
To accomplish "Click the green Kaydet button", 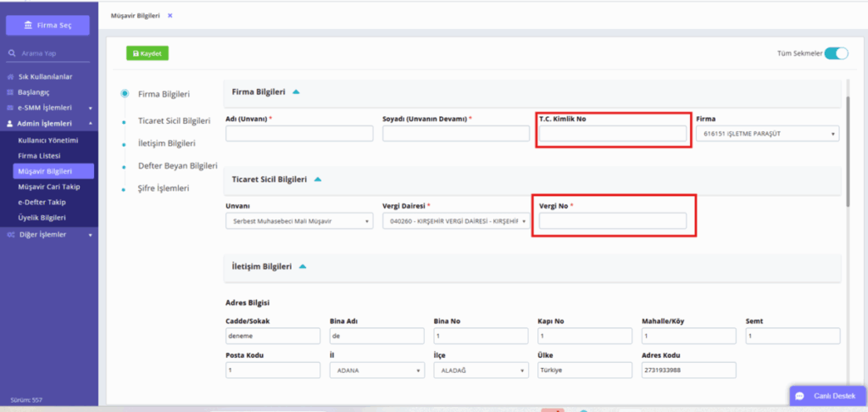I will tap(147, 53).
